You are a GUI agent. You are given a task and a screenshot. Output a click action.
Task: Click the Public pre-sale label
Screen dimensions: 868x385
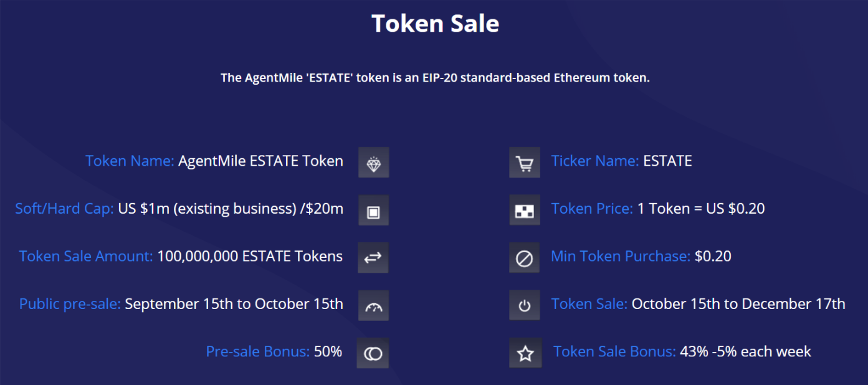[70, 304]
